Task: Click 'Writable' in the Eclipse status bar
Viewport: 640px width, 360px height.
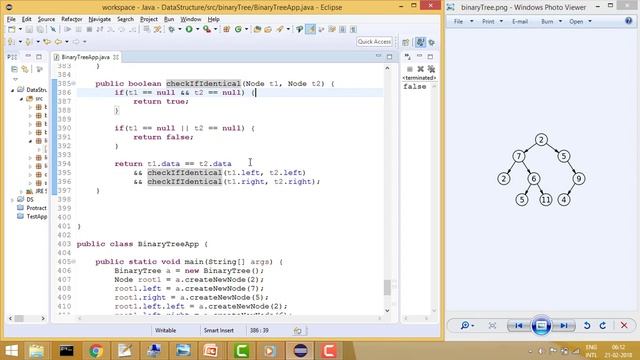Action: [x=165, y=330]
